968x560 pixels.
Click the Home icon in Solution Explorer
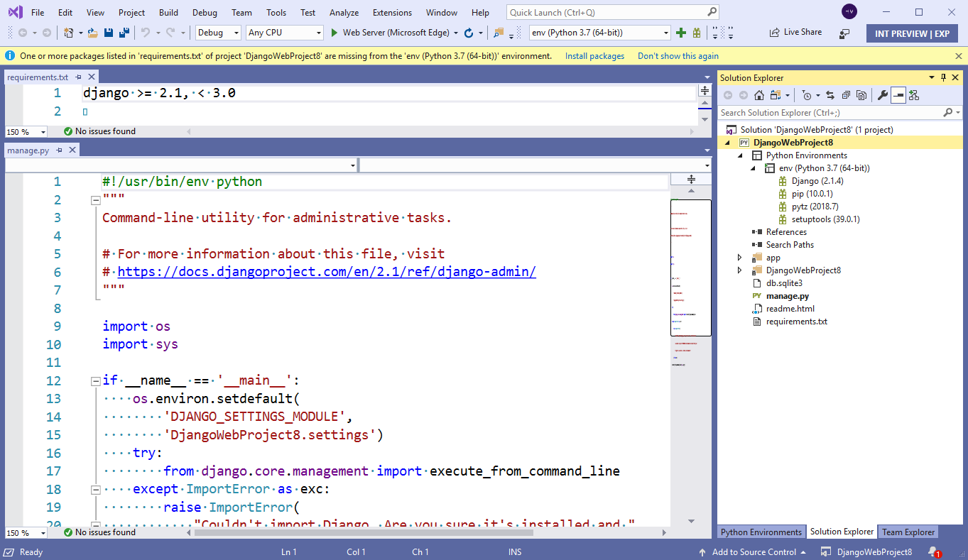pyautogui.click(x=759, y=94)
